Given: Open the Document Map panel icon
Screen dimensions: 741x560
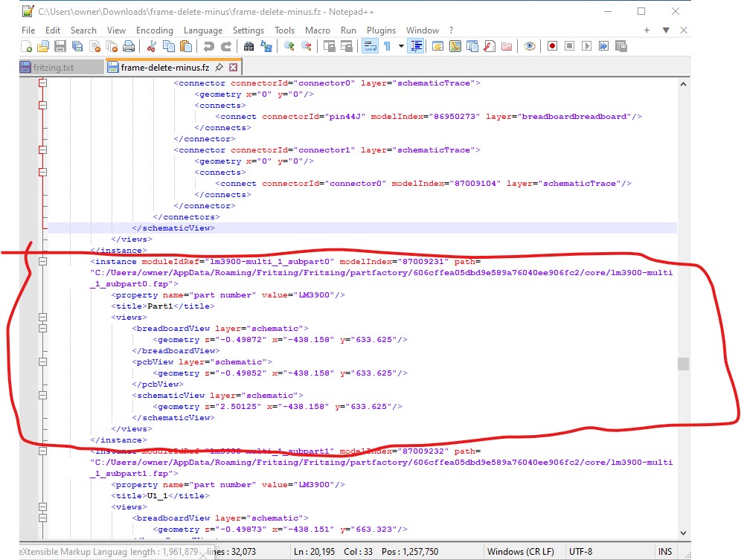Looking at the screenshot, I should [455, 46].
